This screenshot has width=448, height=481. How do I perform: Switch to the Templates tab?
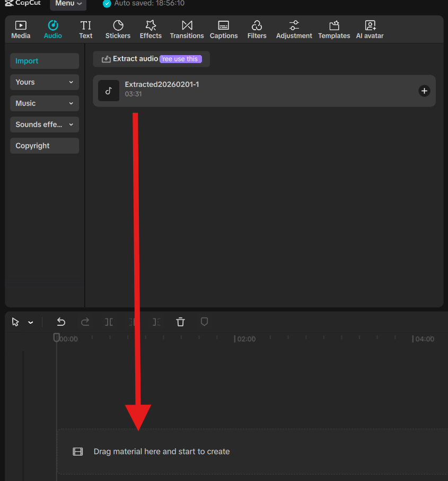click(x=334, y=29)
